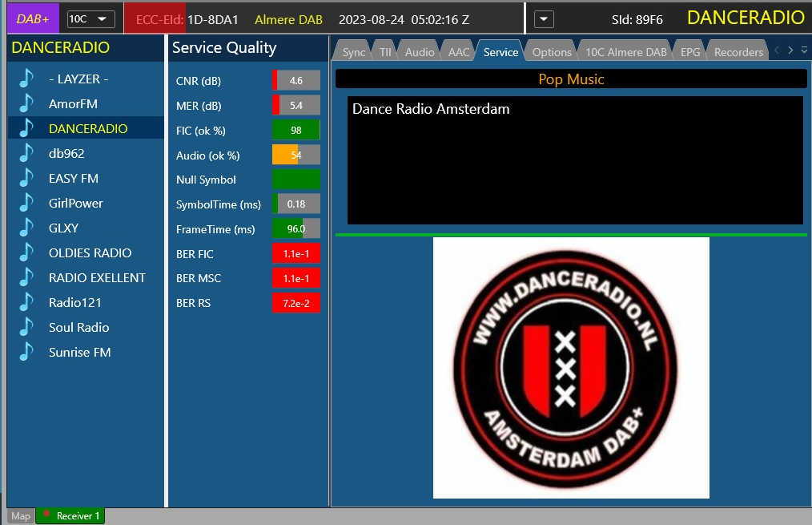Click the ECC-EId red label

pyautogui.click(x=159, y=20)
